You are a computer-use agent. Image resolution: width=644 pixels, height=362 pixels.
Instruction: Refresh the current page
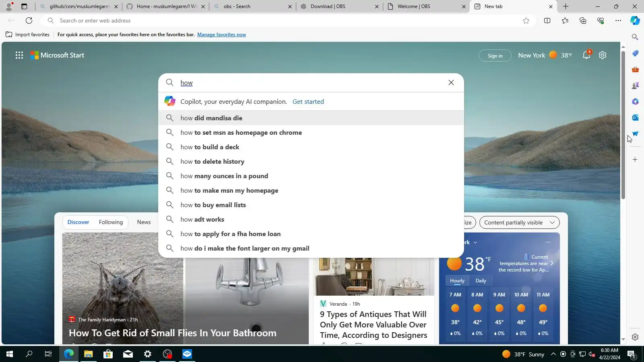tap(29, 21)
